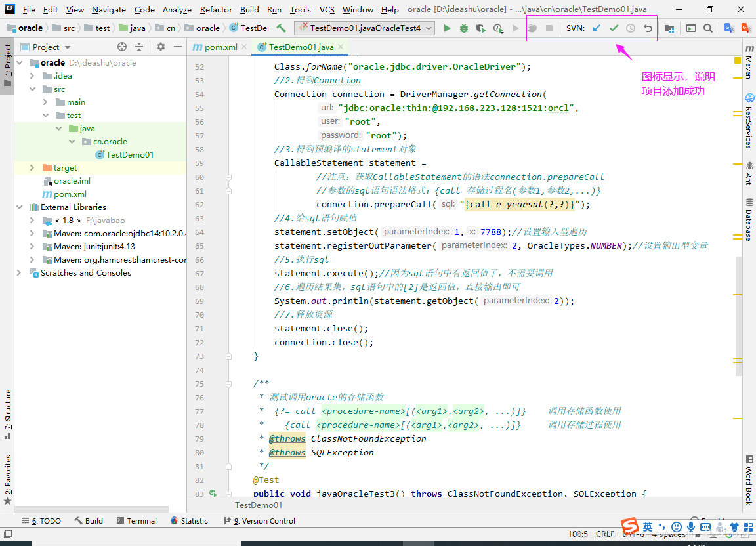Screen dimensions: 756x546
Task: Open the Analyze menu
Action: pos(177,9)
